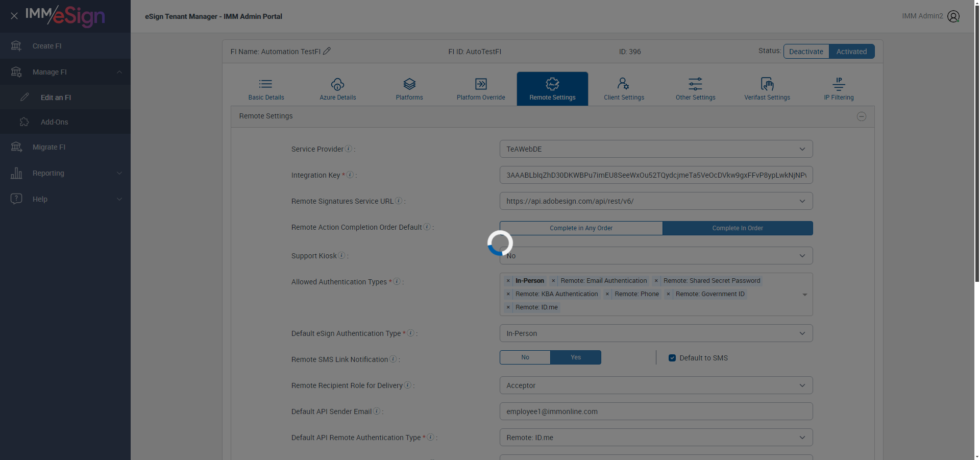Click the Reporting bar chart icon
The image size is (980, 460).
pos(16,173)
